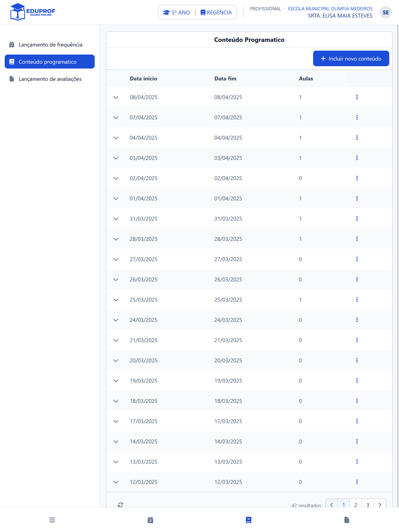Sort by Aulas column header
Viewport: 399px width, 532px height.
point(306,78)
